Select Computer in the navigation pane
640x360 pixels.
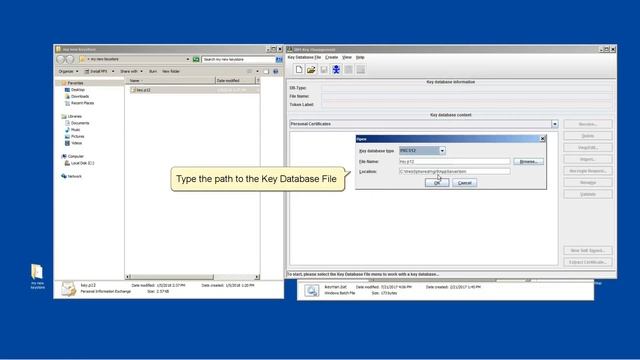pyautogui.click(x=76, y=156)
